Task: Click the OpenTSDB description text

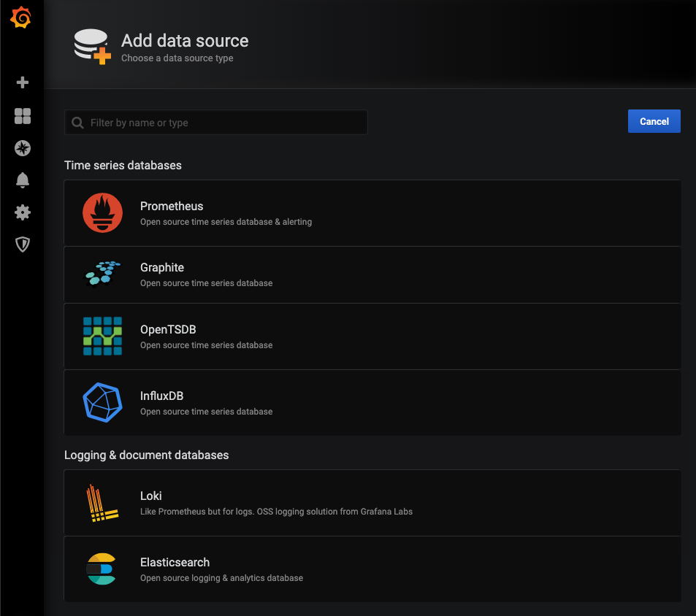Action: pyautogui.click(x=207, y=345)
